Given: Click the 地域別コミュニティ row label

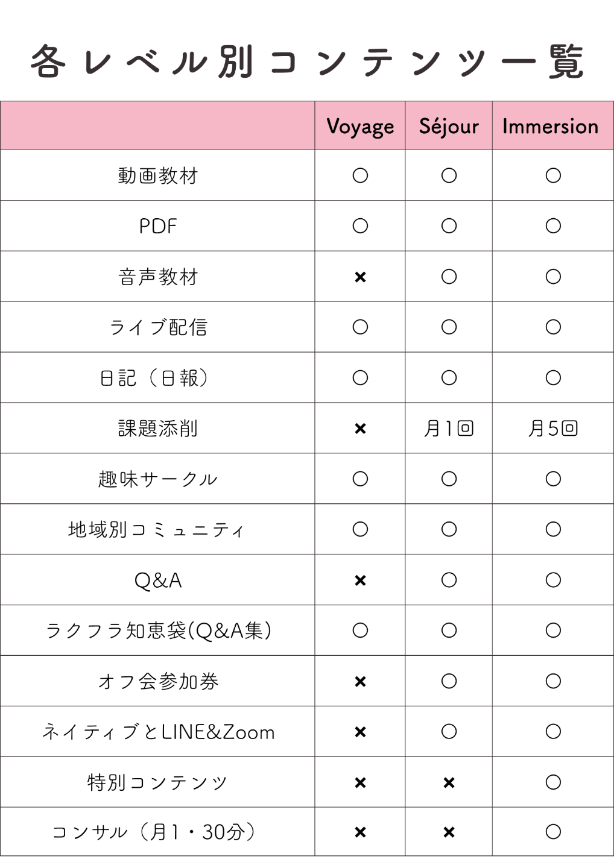Looking at the screenshot, I should 157,530.
